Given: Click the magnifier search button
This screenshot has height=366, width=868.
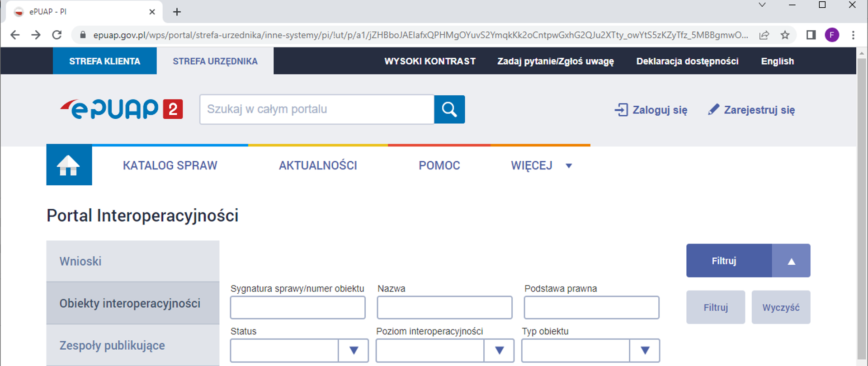Looking at the screenshot, I should (449, 109).
